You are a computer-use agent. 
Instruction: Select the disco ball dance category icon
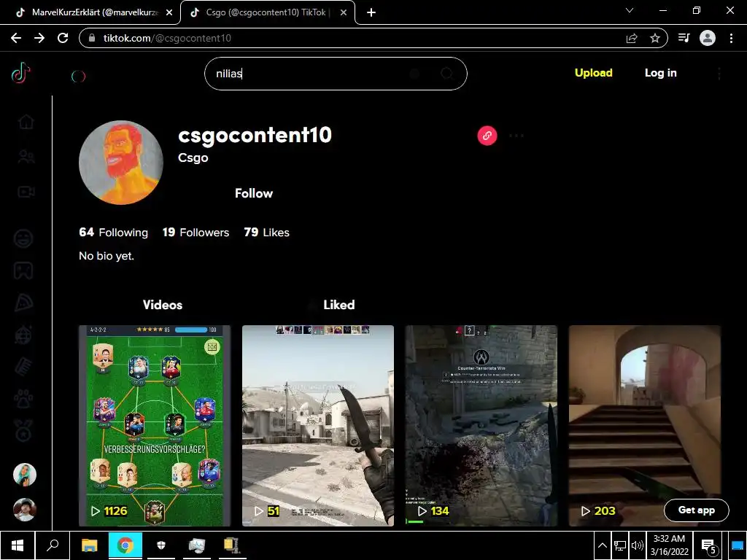[23, 335]
